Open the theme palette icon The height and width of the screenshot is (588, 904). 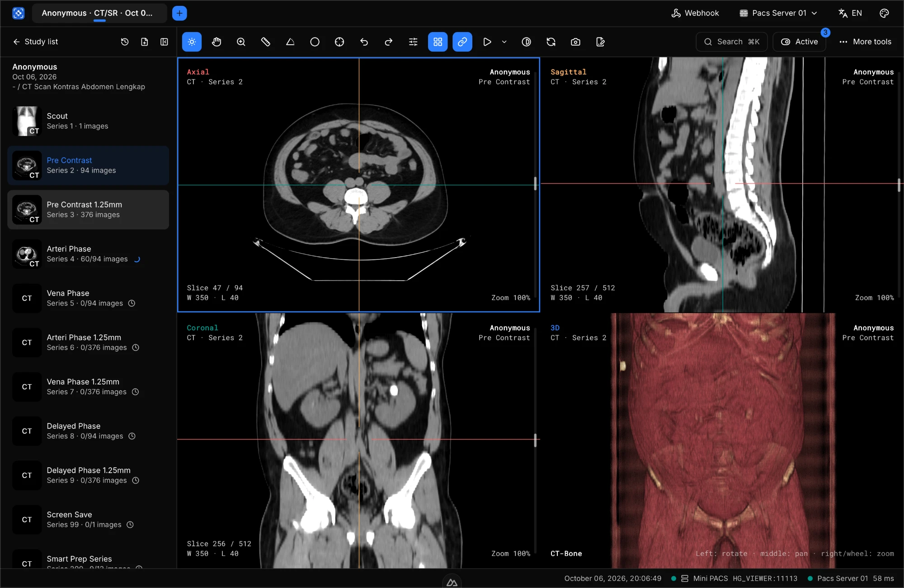(885, 13)
